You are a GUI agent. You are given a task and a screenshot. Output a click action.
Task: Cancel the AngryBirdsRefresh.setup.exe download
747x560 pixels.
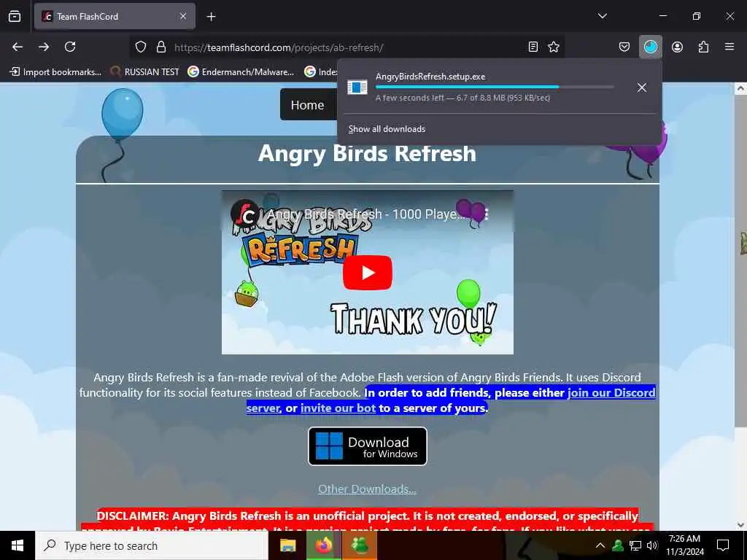tap(642, 87)
